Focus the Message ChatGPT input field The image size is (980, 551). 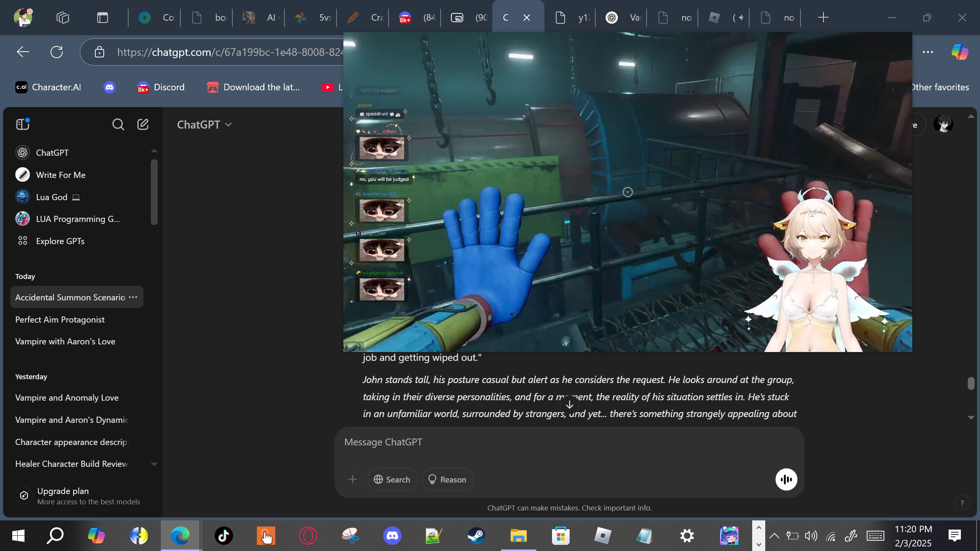pos(569,442)
